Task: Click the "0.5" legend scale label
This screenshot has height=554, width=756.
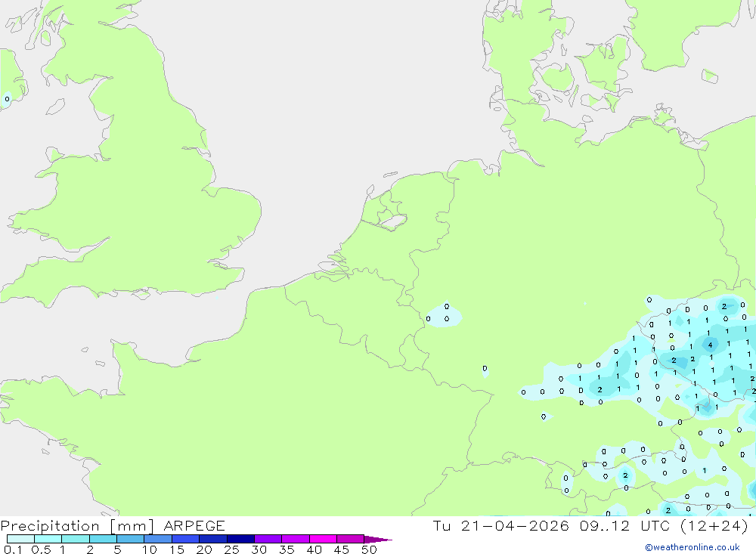Action: pos(41,549)
